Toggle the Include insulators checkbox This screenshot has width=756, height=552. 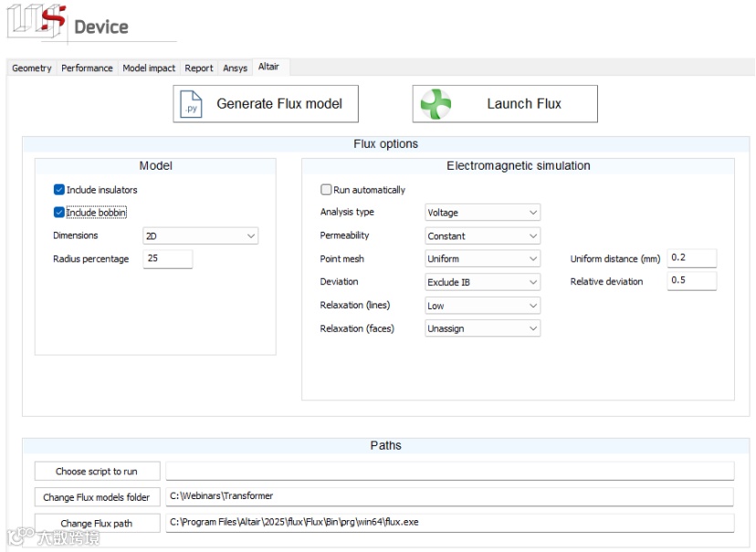[x=59, y=190]
